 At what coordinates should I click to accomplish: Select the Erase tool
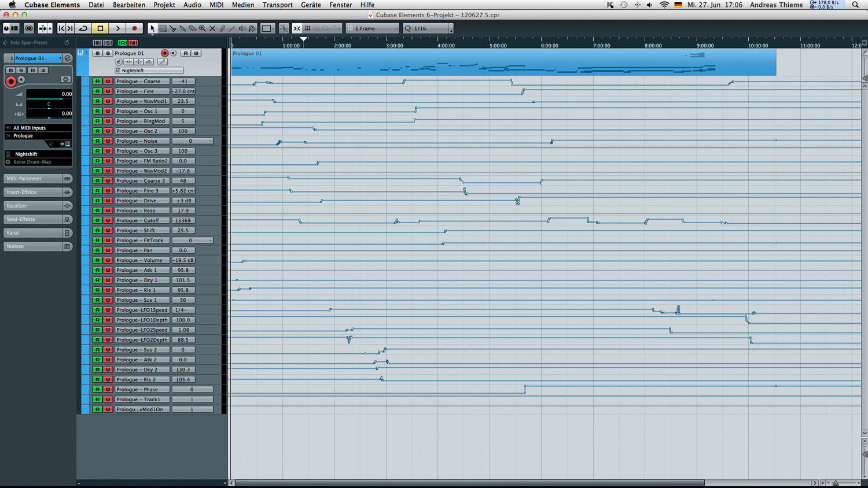(x=192, y=28)
